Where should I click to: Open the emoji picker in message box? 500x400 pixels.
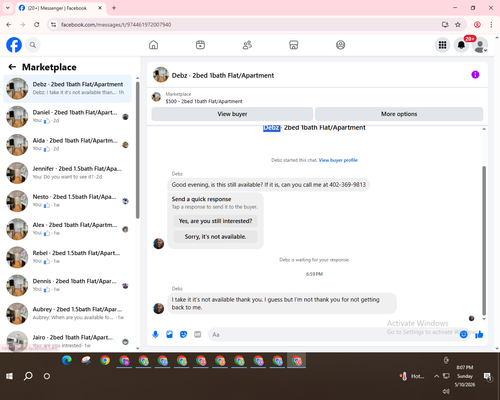point(463,334)
